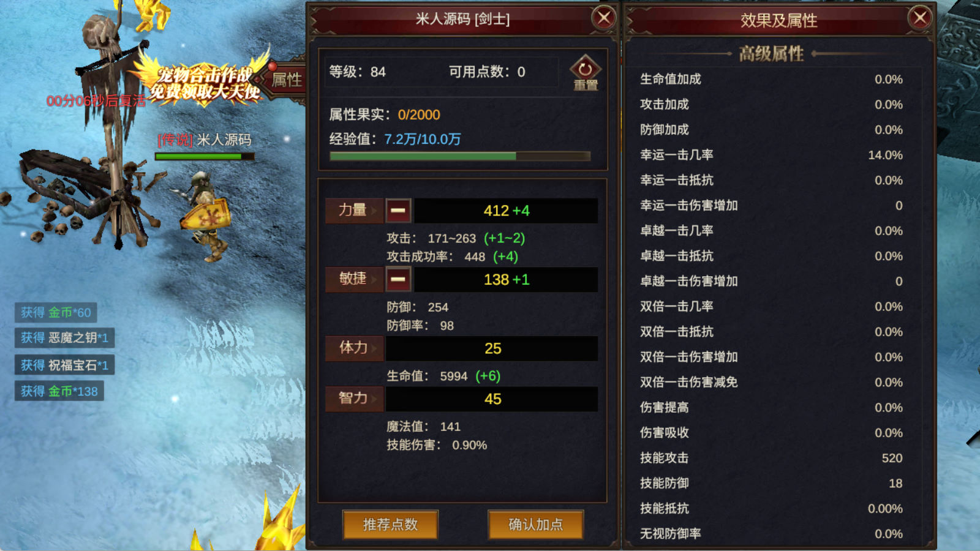This screenshot has height=551, width=980.
Task: Click the 力量 value field 412 +4
Action: (x=506, y=211)
